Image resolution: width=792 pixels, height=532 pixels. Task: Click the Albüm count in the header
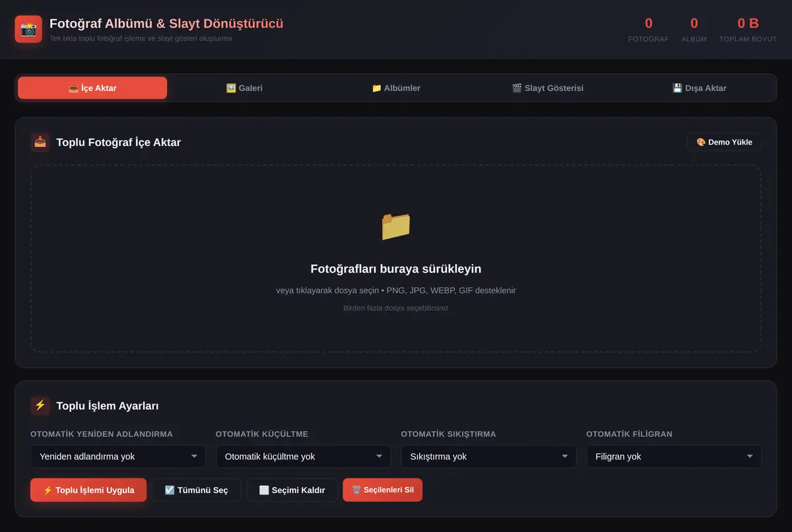(694, 24)
